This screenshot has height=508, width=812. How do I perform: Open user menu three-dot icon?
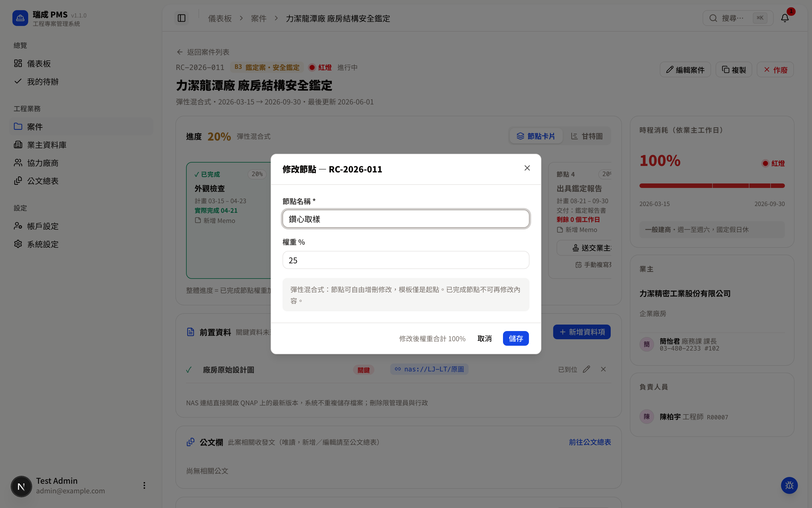[144, 485]
